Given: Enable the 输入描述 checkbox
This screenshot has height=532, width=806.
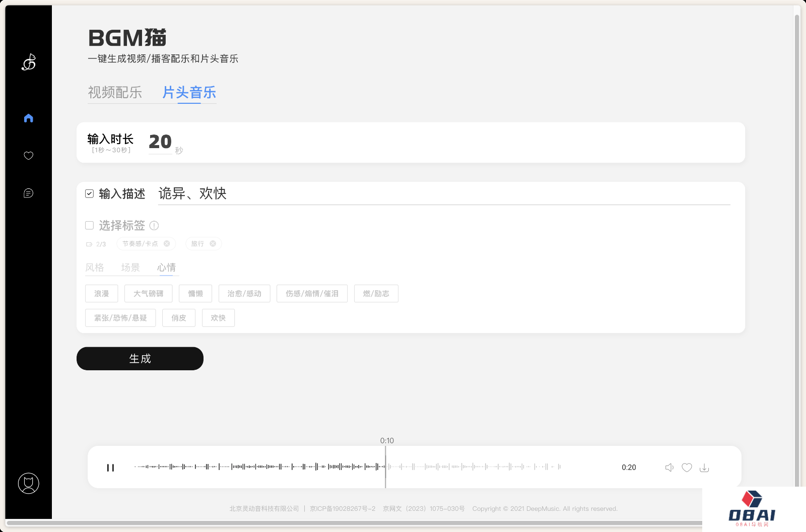Looking at the screenshot, I should tap(90, 193).
